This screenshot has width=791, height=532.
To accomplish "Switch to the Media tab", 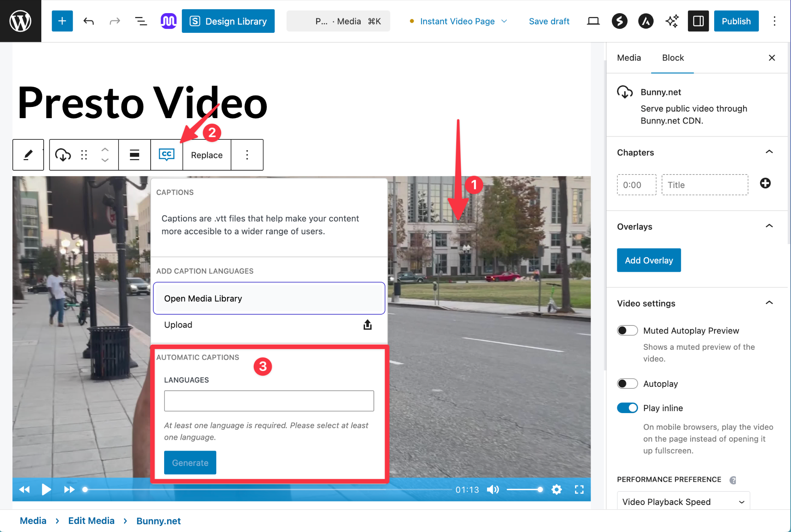I will pos(629,58).
